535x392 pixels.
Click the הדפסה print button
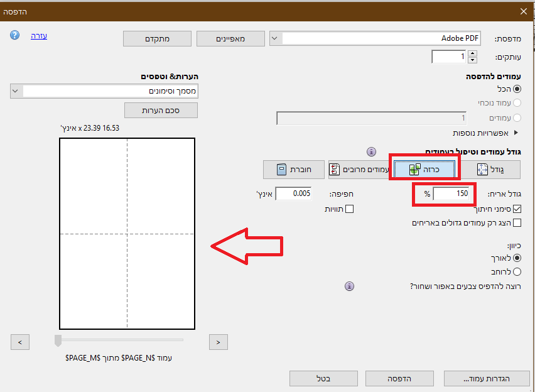point(399,378)
